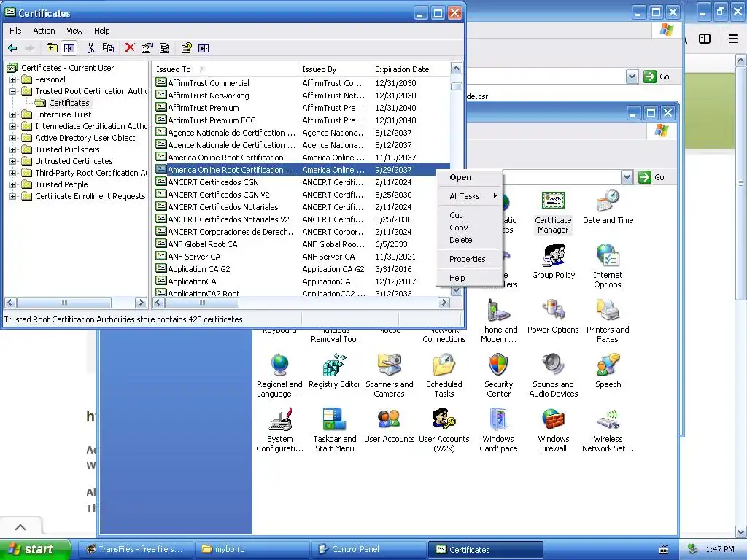The image size is (747, 560).
Task: Click the Back arrow in Certificates toolbar
Action: click(x=13, y=48)
